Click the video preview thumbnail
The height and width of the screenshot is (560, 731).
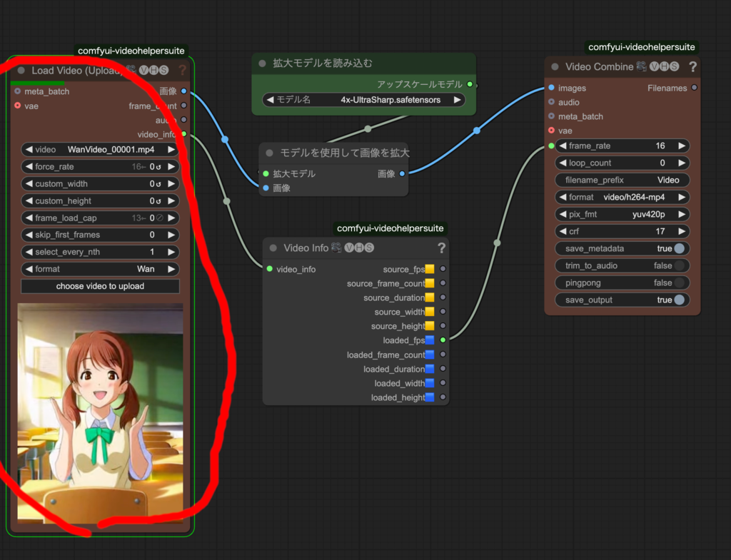pyautogui.click(x=100, y=413)
